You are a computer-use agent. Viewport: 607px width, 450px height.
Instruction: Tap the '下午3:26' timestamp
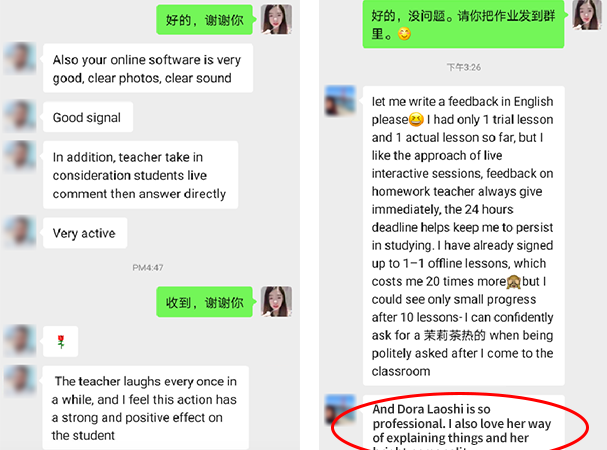point(463,67)
